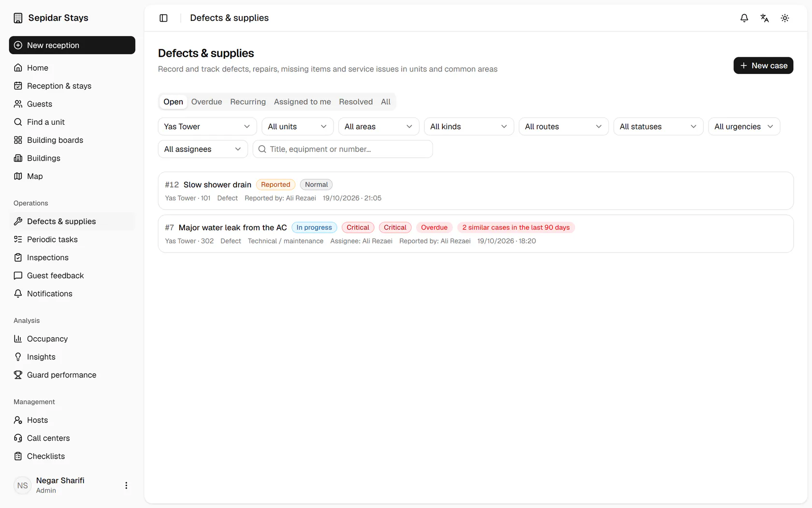The width and height of the screenshot is (812, 508).
Task: Expand the Yas Tower building dropdown
Action: pyautogui.click(x=207, y=126)
